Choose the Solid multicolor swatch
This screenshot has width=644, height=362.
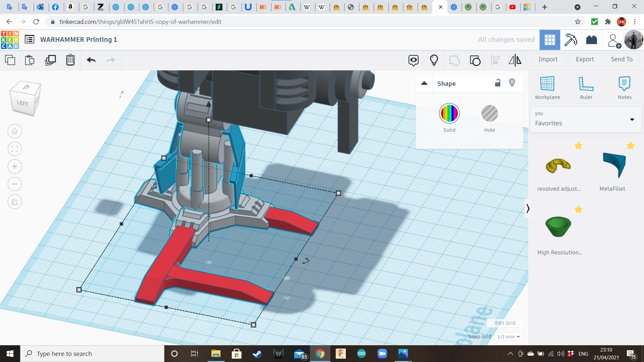tap(449, 113)
